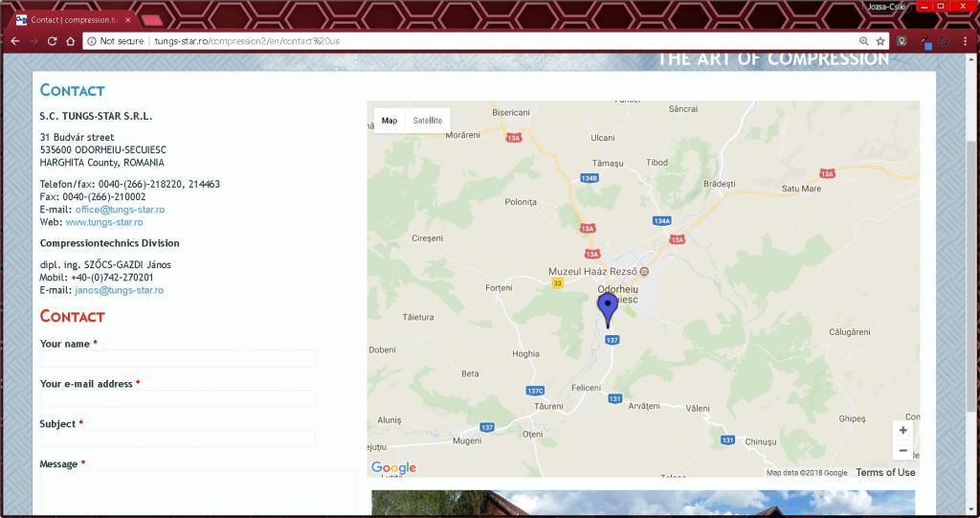Open the zoom magnifier icon in address bar

863,41
